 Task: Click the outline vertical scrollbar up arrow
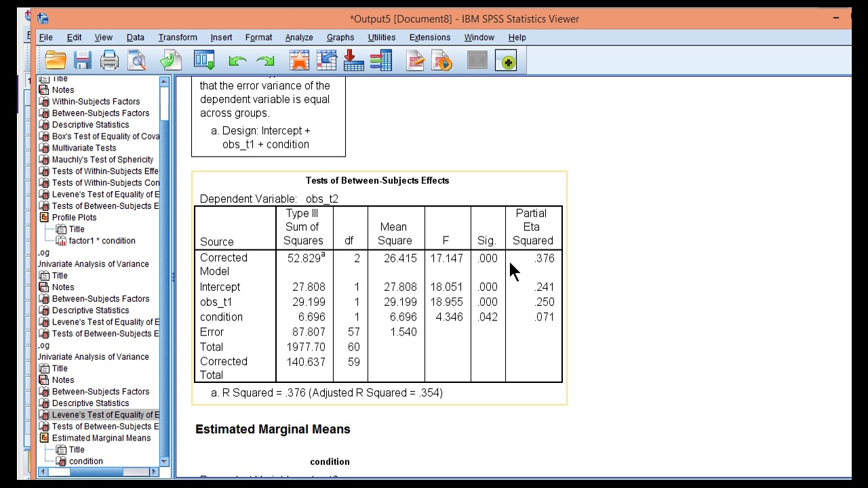point(164,81)
